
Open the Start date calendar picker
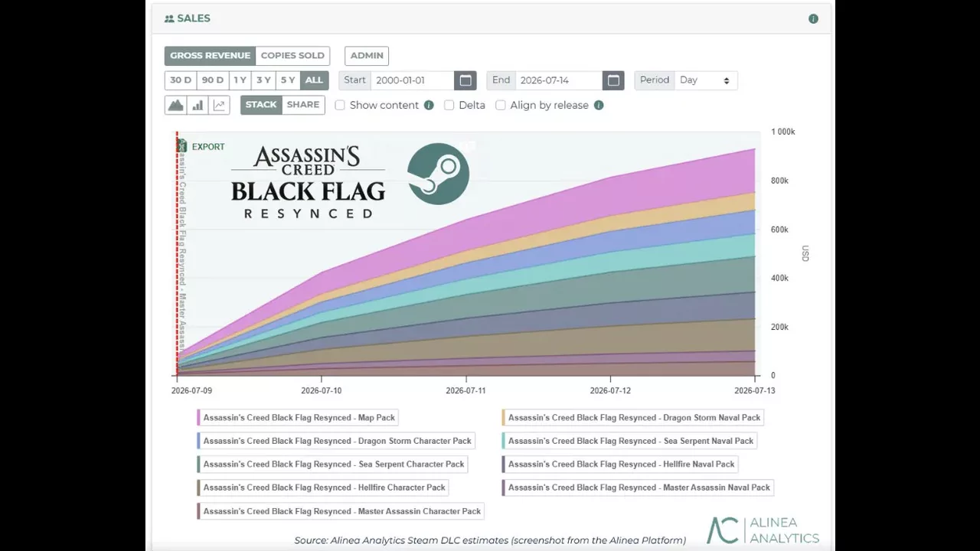465,80
